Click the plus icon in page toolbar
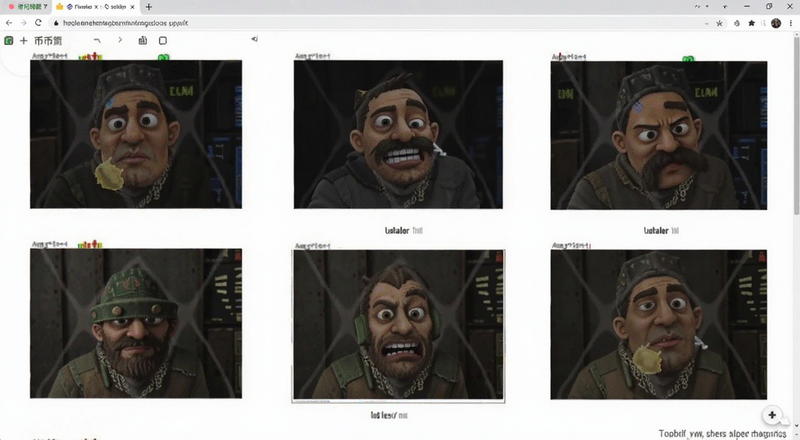 coord(23,40)
